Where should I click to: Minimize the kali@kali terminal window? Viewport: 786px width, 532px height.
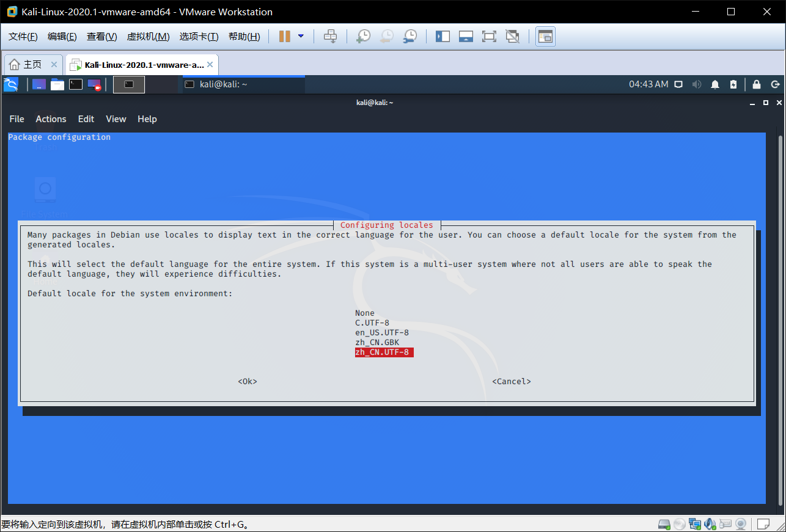[753, 103]
